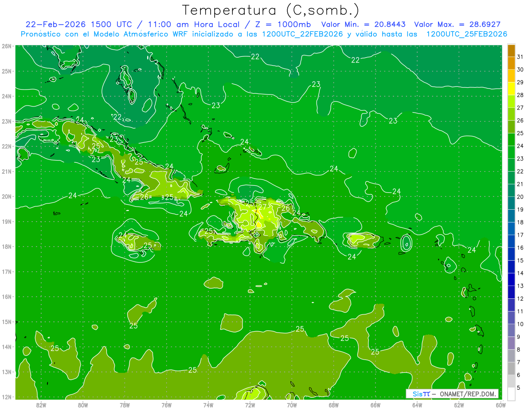Click the 70W longitude axis label
Viewport: 532px width, 411px height.
click(292, 405)
